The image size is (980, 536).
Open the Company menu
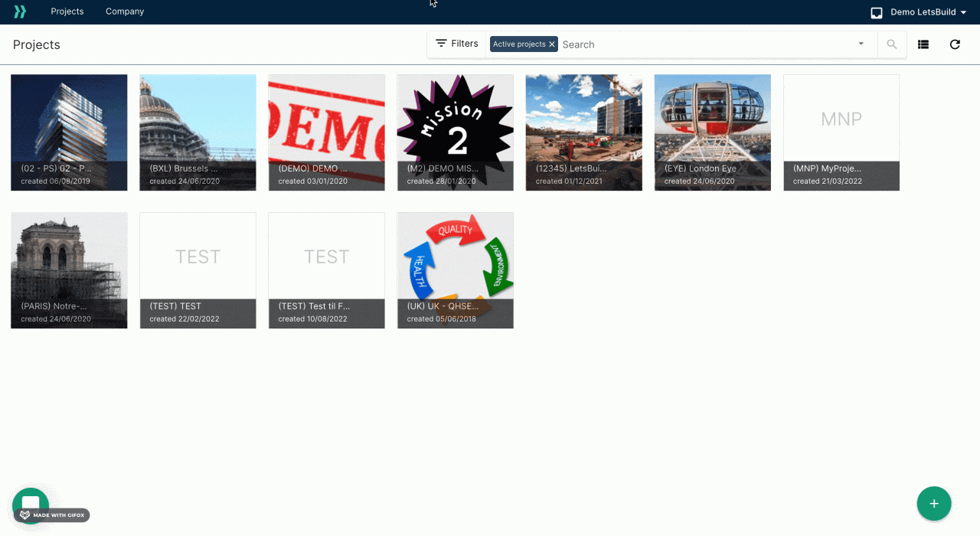pos(125,11)
